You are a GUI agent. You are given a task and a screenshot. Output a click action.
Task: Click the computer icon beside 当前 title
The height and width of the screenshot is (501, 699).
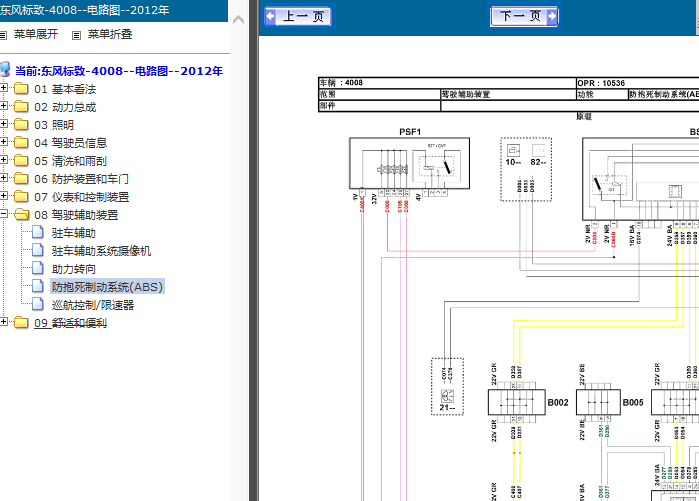(5, 70)
